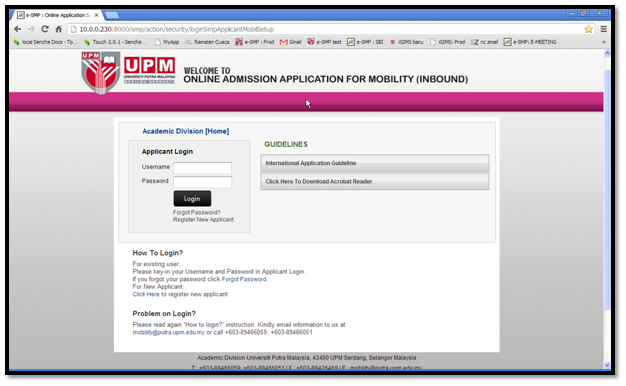
Task: Open the e-SMP: E-MEETING bookmark
Action: tap(530, 42)
